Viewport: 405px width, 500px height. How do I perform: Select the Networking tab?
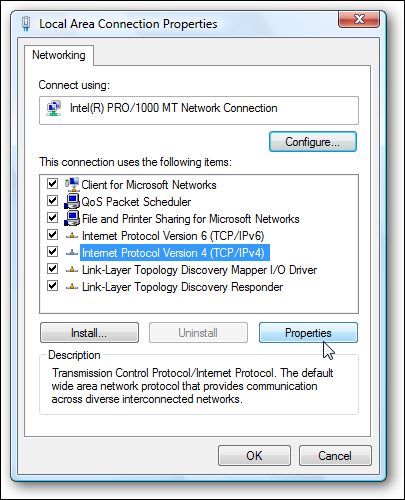click(59, 55)
